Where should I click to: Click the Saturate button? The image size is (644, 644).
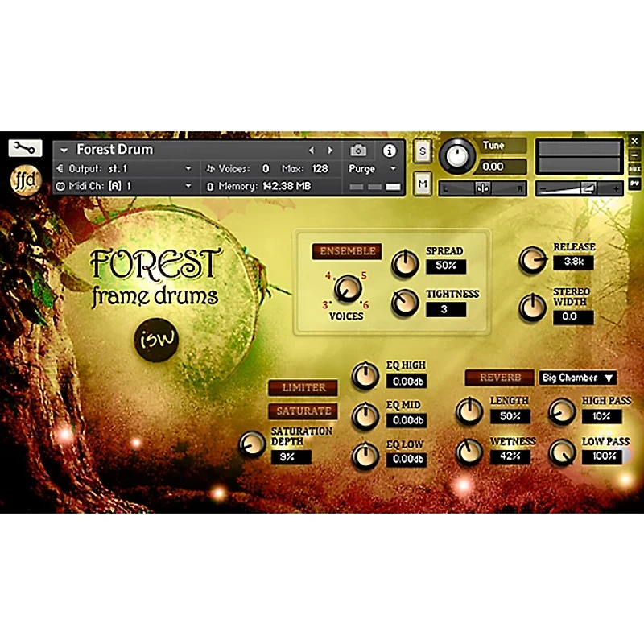coord(303,411)
